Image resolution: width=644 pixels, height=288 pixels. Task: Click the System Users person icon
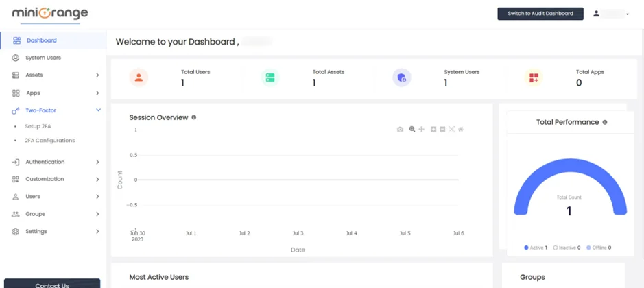click(16, 58)
